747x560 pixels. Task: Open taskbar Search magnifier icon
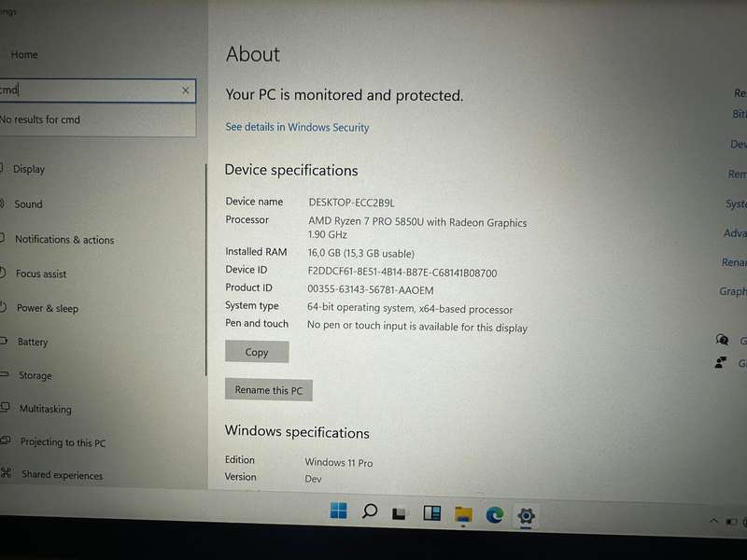tap(370, 511)
